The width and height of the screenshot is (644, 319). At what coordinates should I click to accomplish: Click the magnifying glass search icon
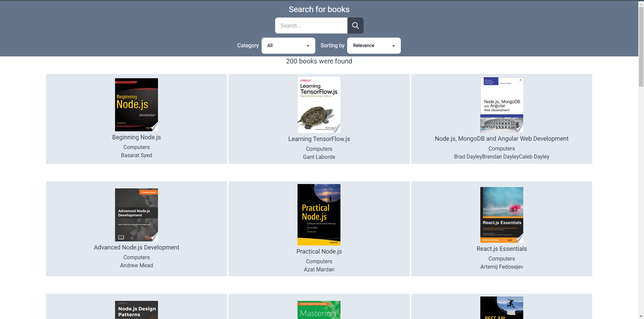355,26
